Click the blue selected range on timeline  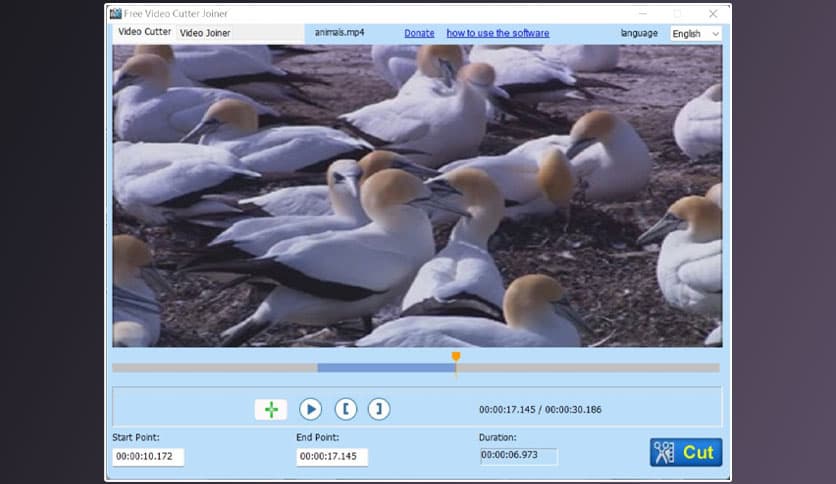pyautogui.click(x=386, y=368)
